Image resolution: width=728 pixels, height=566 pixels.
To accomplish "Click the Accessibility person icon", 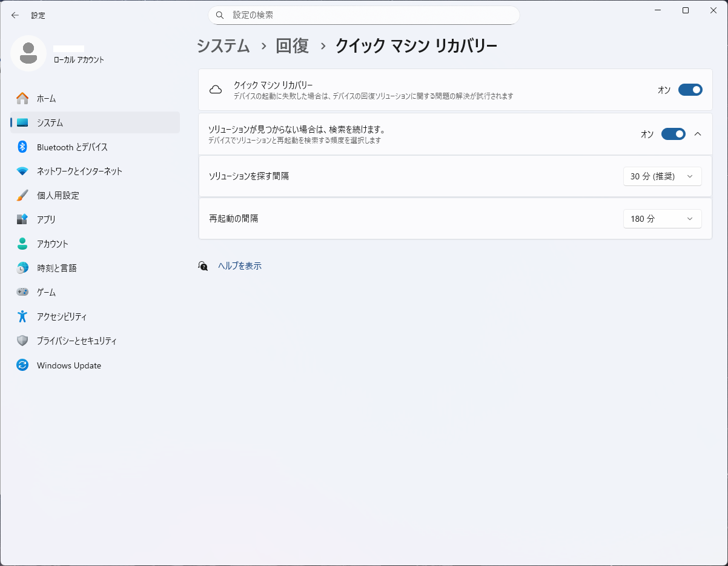I will [x=22, y=316].
